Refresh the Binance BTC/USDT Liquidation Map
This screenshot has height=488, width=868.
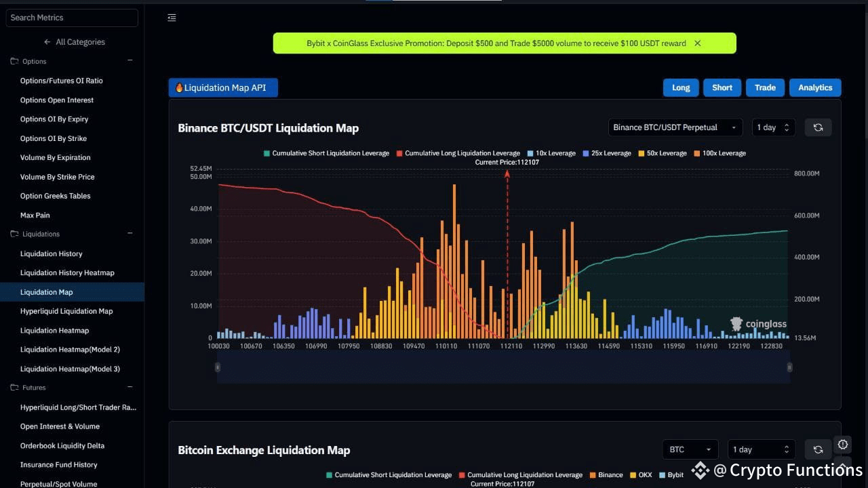point(818,127)
